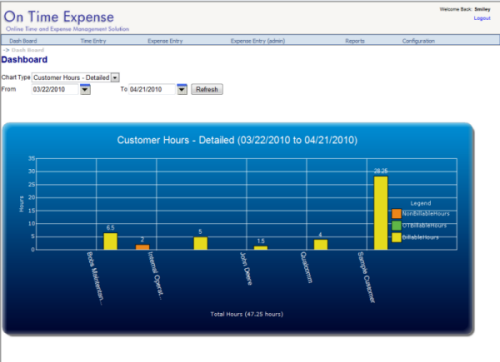Click the 'Legend' heading in chart
The image size is (500, 362).
pyautogui.click(x=421, y=203)
